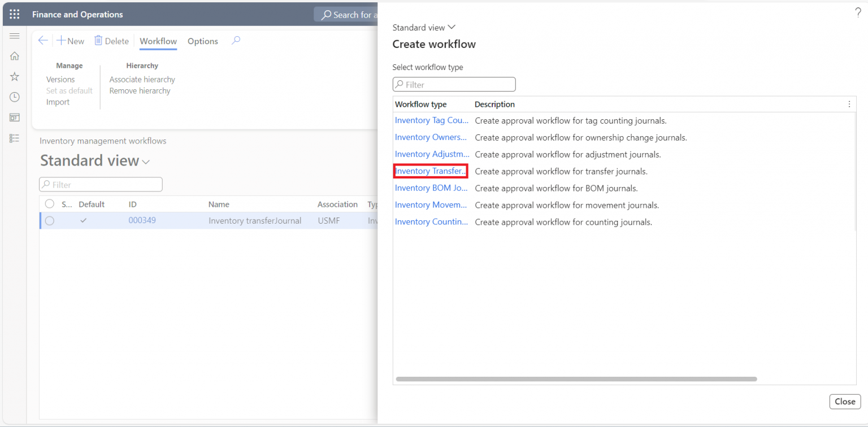Open the app launcher grid
The width and height of the screenshot is (868, 427).
[14, 14]
